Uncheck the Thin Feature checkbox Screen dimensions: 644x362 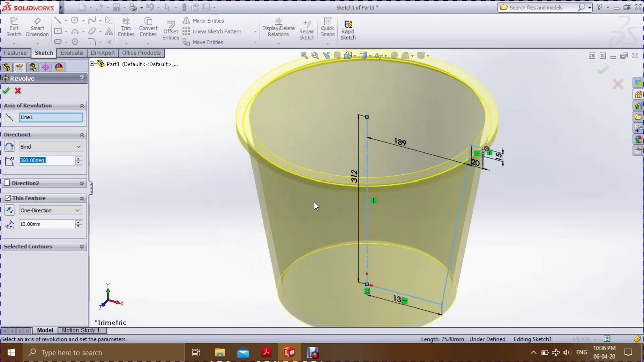[7, 198]
